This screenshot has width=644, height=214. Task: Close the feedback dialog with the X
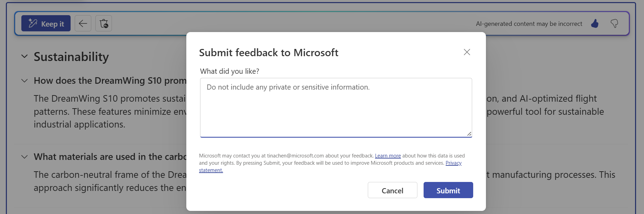pos(467,52)
